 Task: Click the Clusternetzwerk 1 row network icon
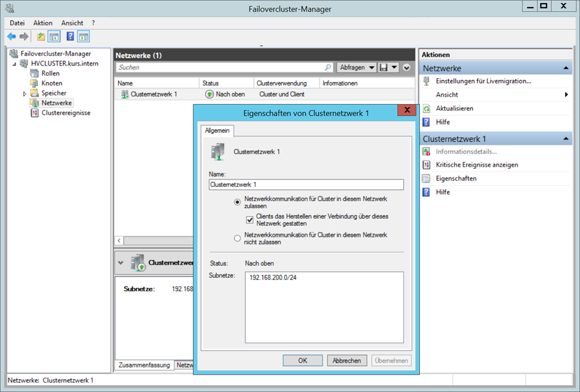pyautogui.click(x=125, y=94)
